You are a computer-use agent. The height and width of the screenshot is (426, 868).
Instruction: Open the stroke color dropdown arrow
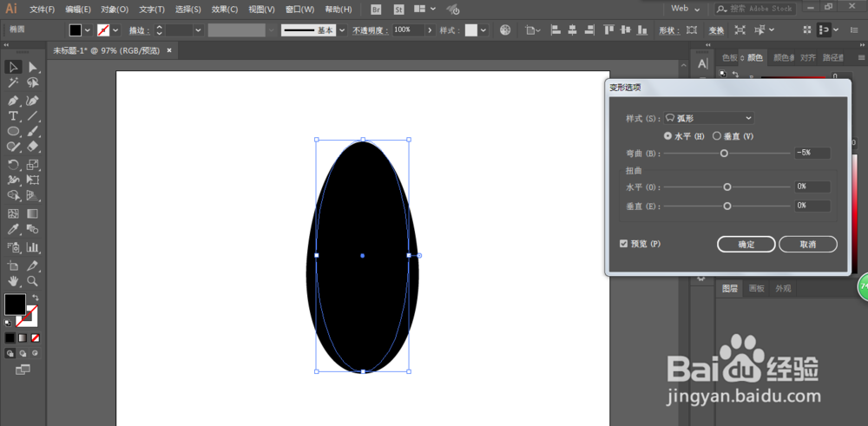[x=116, y=29]
